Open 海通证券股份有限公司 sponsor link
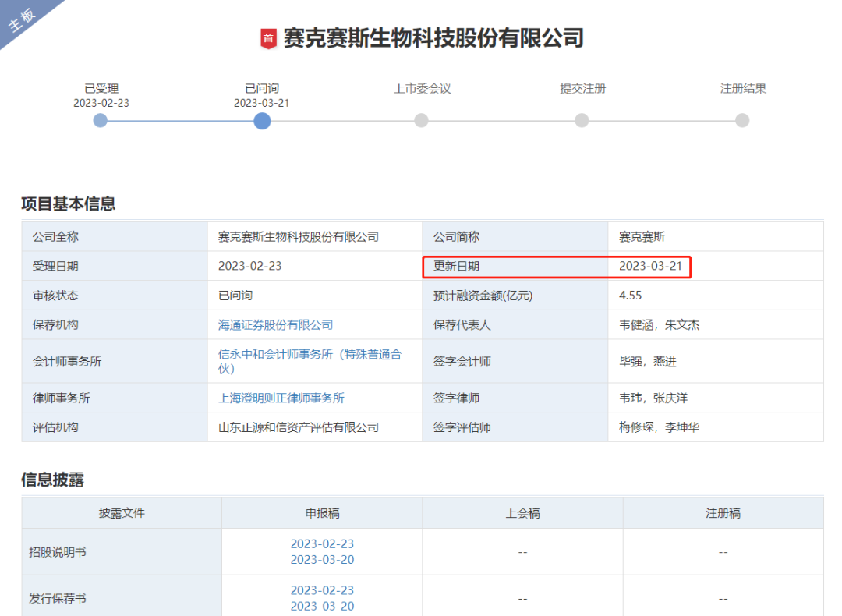Image resolution: width=842 pixels, height=616 pixels. click(275, 325)
